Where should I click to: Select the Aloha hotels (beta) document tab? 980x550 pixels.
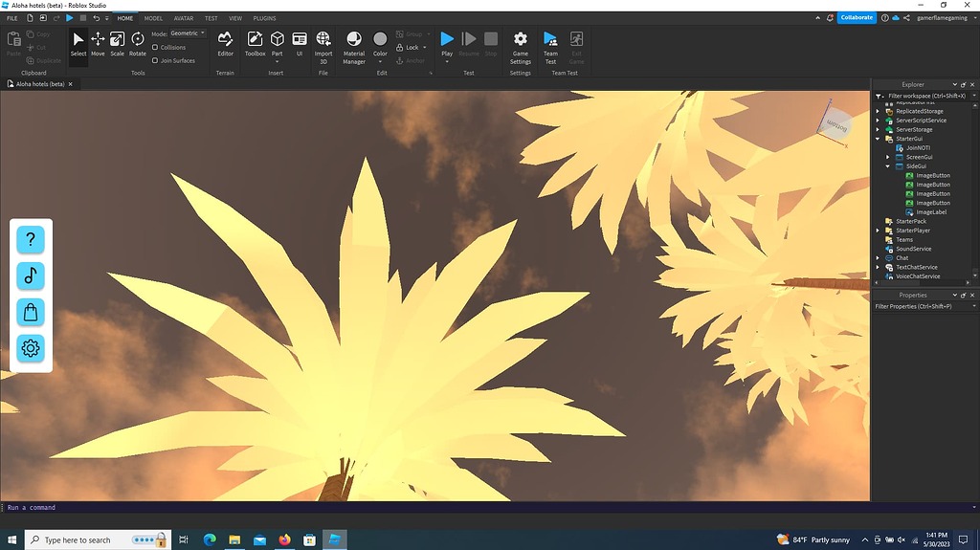point(40,84)
